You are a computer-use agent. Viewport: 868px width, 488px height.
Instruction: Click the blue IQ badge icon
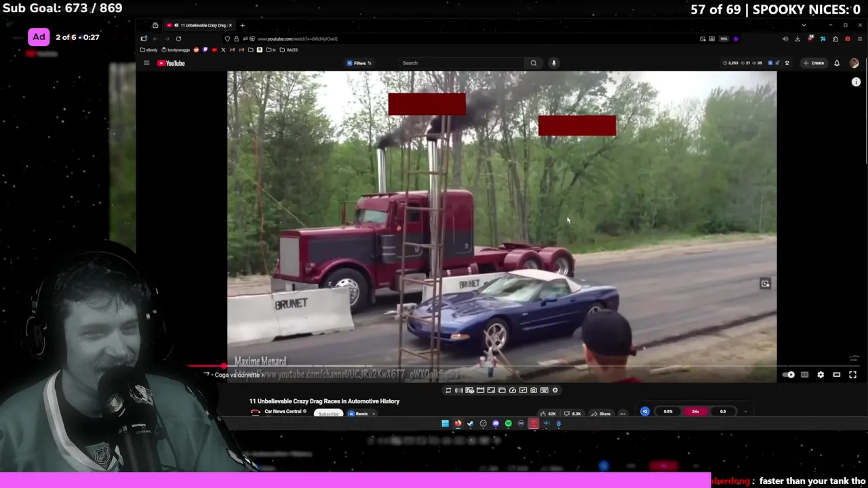[x=645, y=411]
